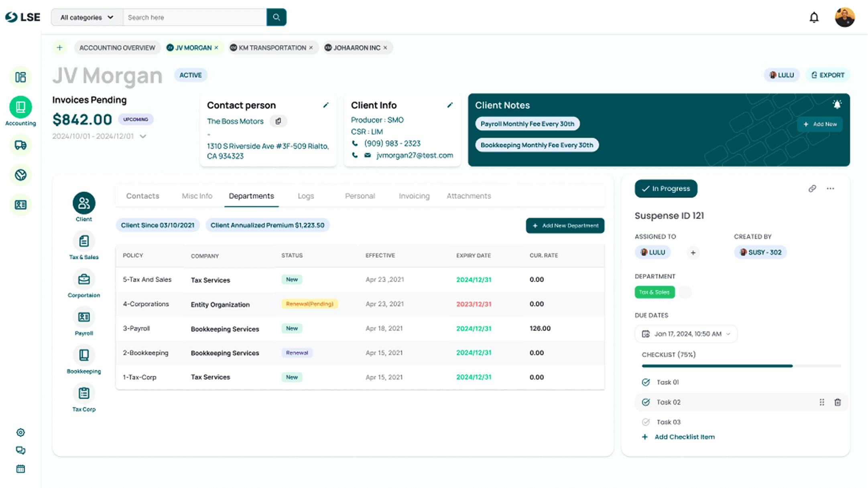The image size is (868, 488).
Task: Open settings gear in left sidebar
Action: 20,432
